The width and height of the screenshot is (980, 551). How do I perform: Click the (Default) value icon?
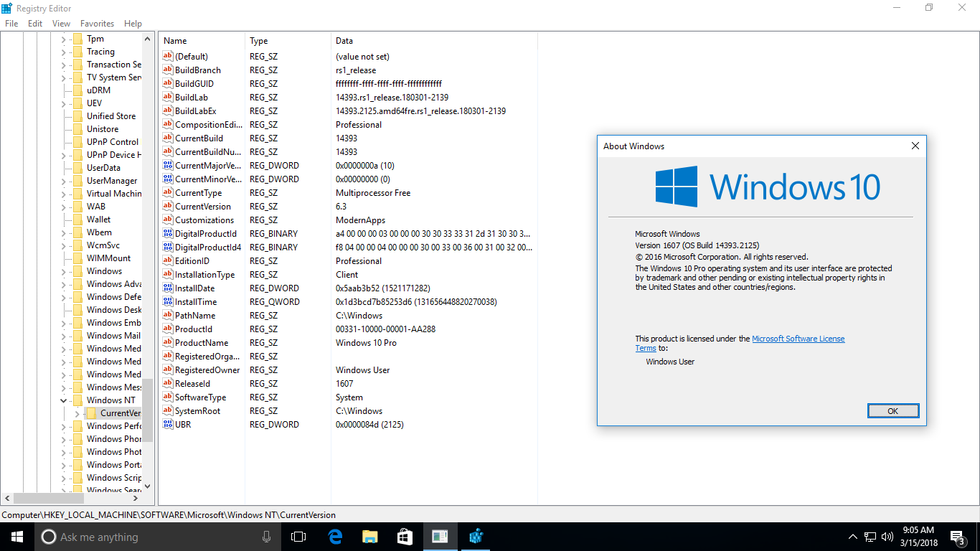click(x=168, y=57)
